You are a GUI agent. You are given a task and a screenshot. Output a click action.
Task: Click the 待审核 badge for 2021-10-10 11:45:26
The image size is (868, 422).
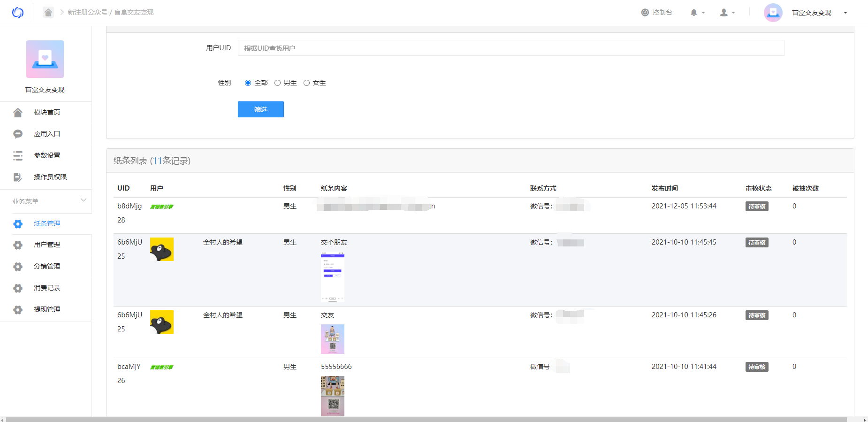click(757, 315)
